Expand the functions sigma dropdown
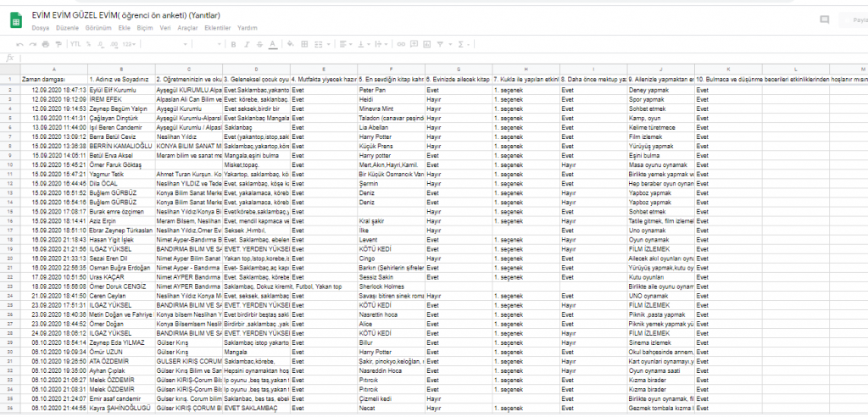Screen dimensions: 868x417 tap(465, 43)
